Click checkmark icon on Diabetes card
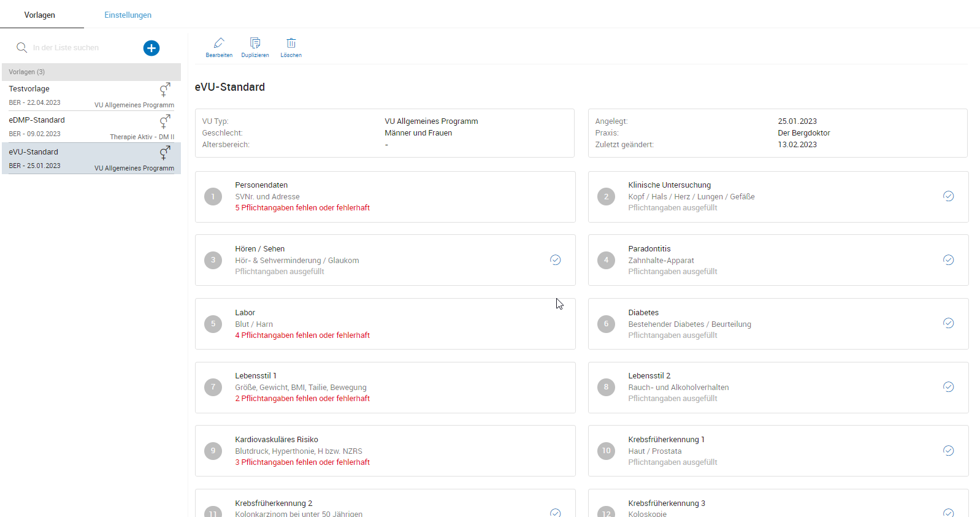Viewport: 980px width, 517px height. coord(948,323)
